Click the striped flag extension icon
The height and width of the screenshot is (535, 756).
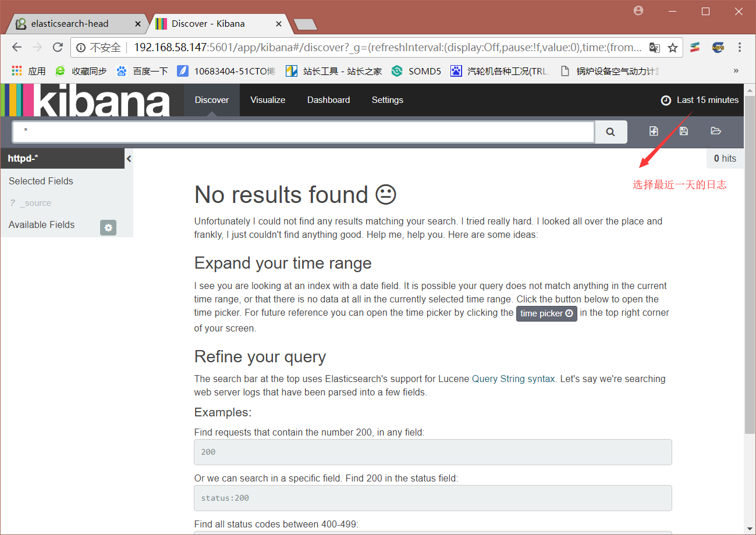(x=694, y=48)
